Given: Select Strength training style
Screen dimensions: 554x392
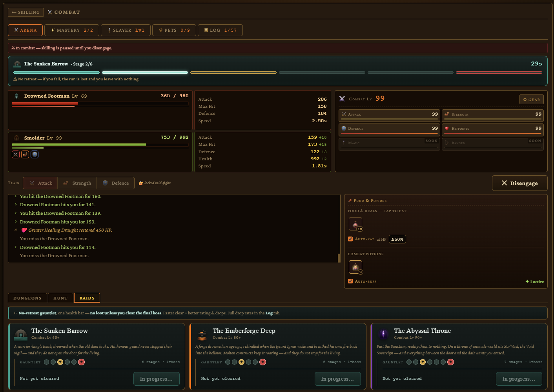Looking at the screenshot, I should pos(77,183).
